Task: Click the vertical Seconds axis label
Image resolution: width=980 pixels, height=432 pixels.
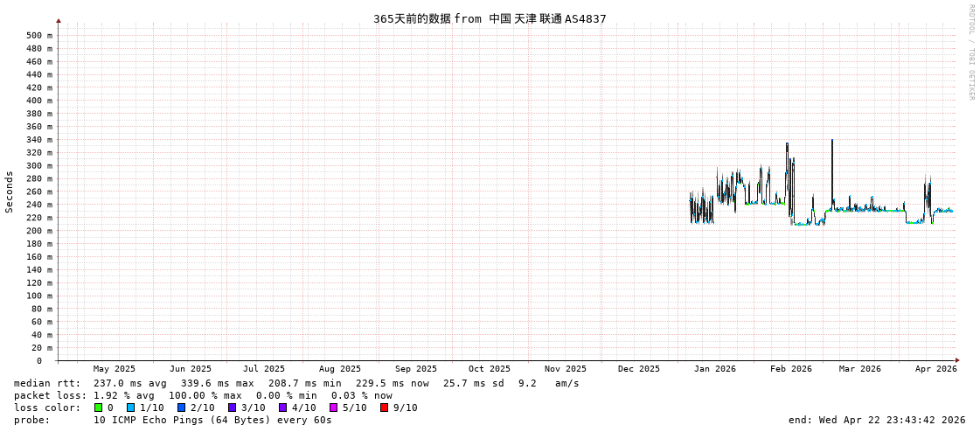Action: (10, 192)
